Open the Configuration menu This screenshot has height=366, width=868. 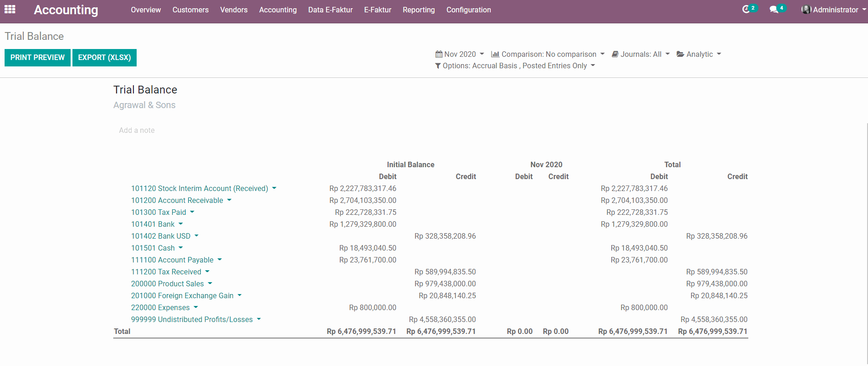pyautogui.click(x=468, y=10)
